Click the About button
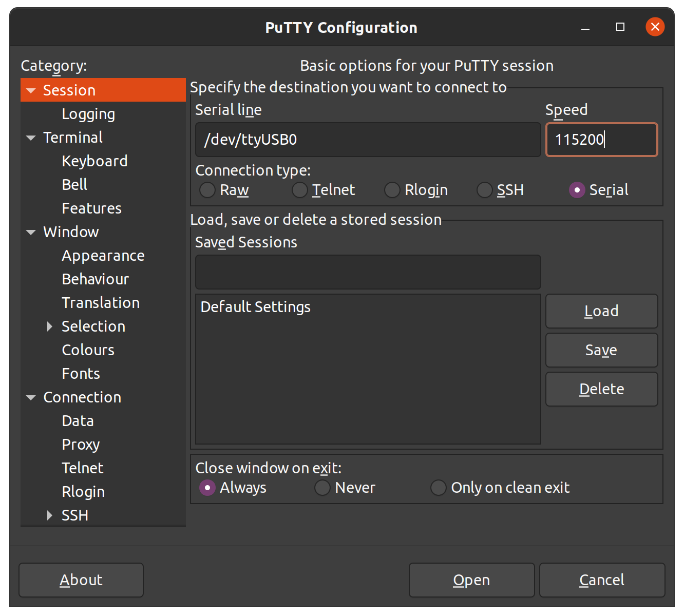 click(x=81, y=580)
